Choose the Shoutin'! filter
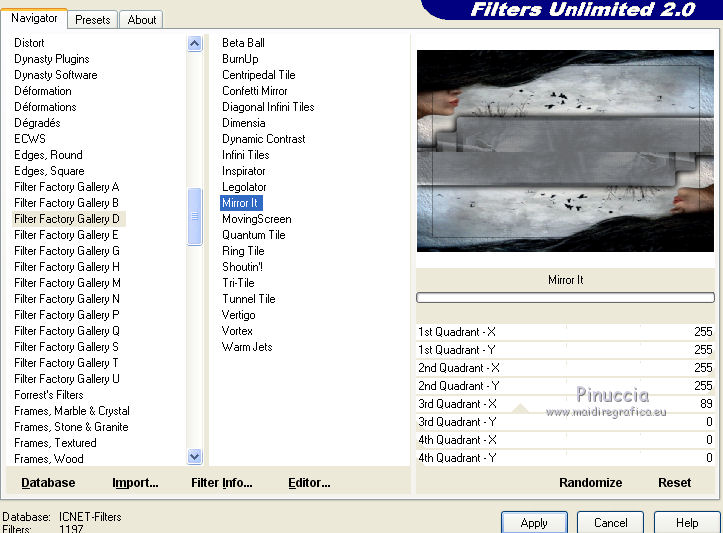 pyautogui.click(x=243, y=267)
